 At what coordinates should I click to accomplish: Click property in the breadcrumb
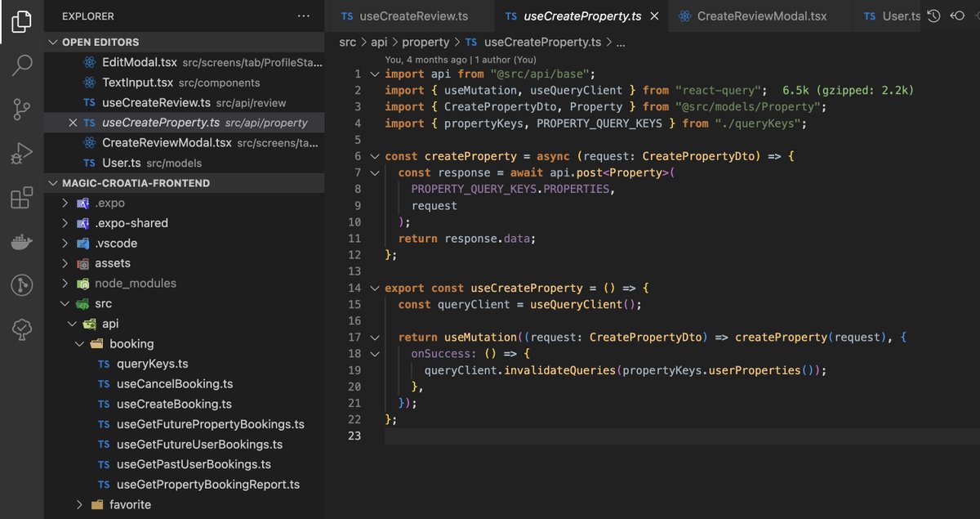425,42
